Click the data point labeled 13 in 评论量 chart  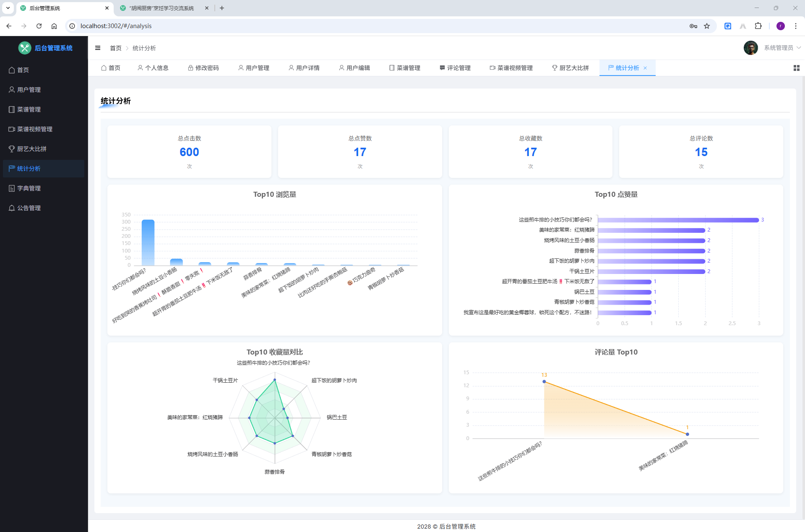click(x=544, y=381)
